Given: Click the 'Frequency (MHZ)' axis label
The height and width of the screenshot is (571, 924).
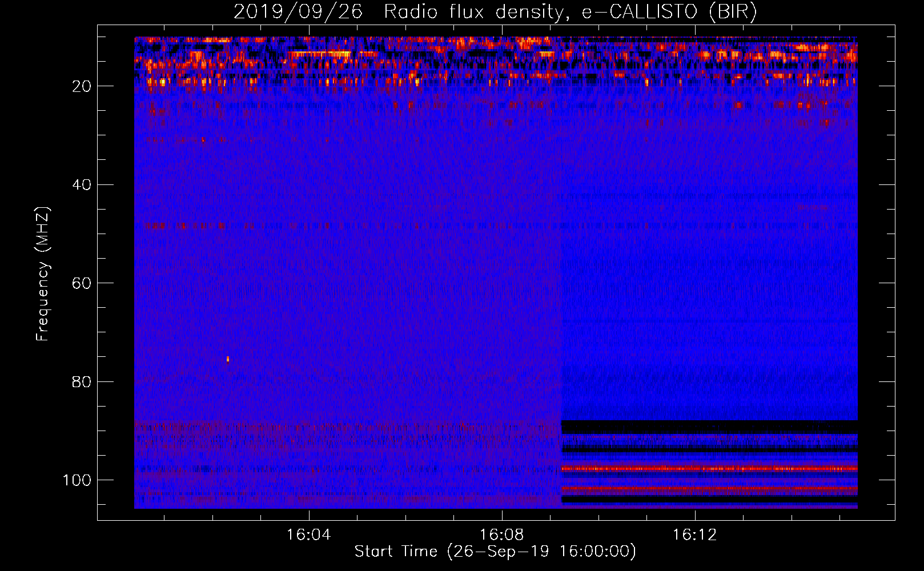Looking at the screenshot, I should click(x=43, y=274).
